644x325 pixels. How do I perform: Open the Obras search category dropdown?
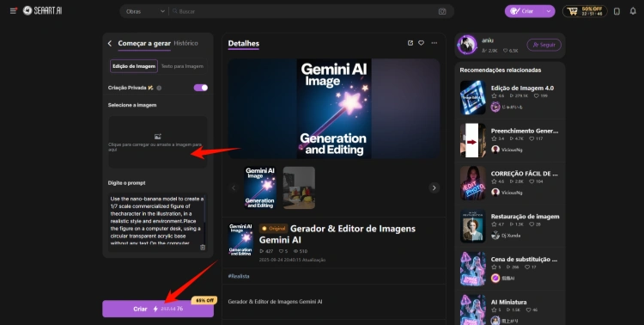tap(145, 11)
